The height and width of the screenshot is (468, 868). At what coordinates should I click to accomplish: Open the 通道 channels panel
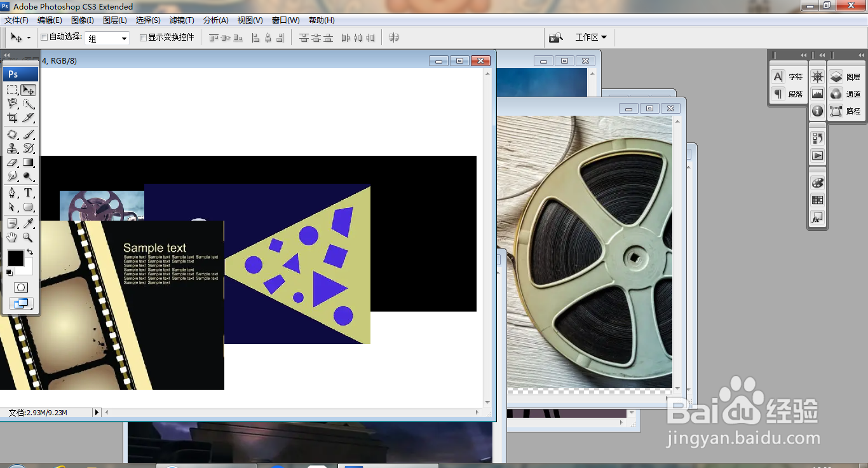tap(846, 94)
